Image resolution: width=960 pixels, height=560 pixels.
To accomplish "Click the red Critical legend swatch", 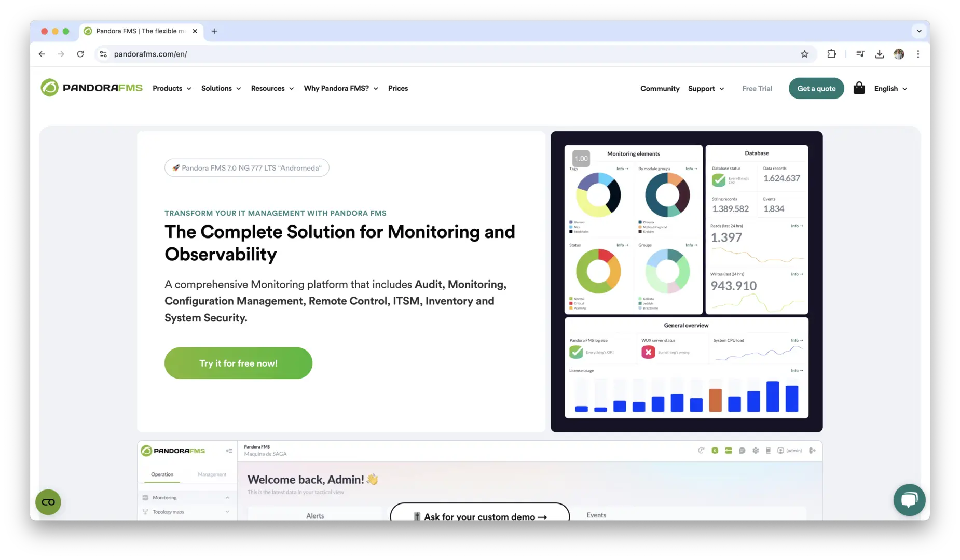I will tap(571, 303).
